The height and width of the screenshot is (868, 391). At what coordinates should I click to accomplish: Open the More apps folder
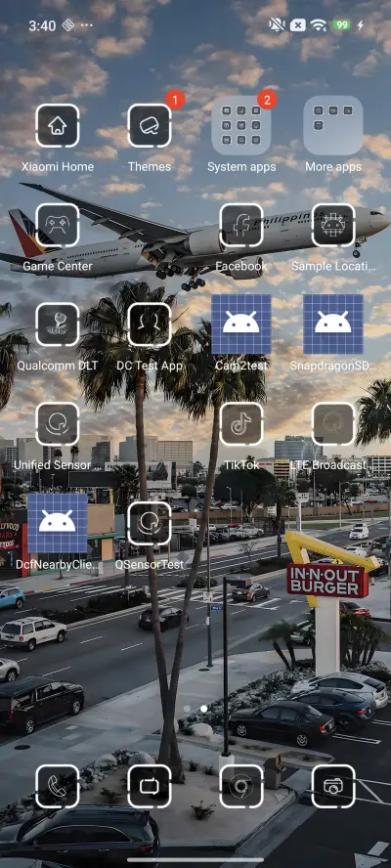333,125
